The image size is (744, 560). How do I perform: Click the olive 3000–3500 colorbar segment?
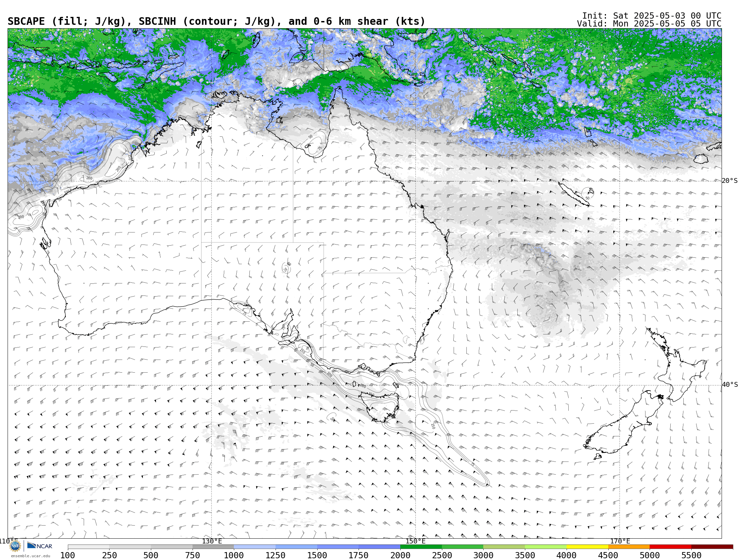point(504,547)
